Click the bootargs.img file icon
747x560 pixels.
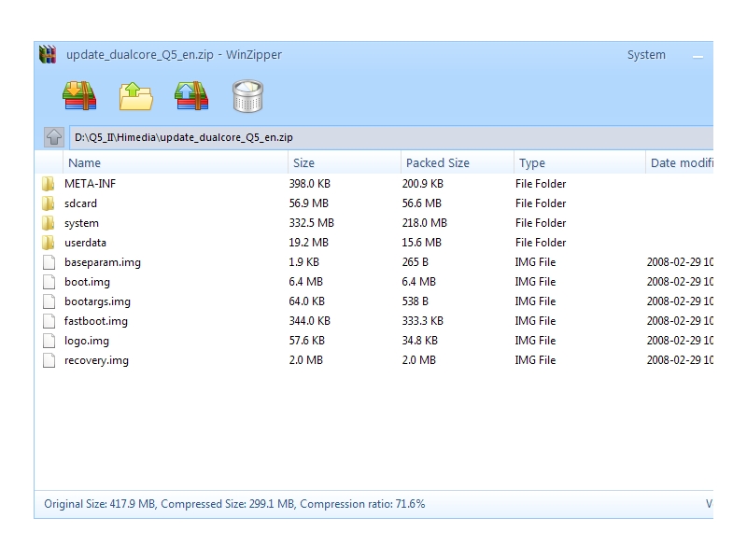click(x=49, y=301)
